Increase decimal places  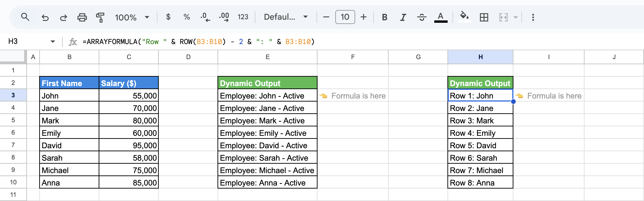coord(224,17)
